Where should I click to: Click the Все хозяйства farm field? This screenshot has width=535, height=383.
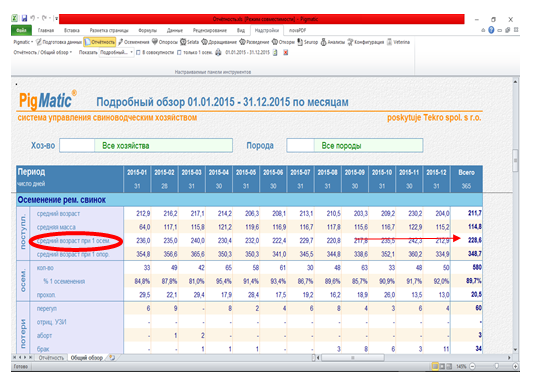point(146,146)
